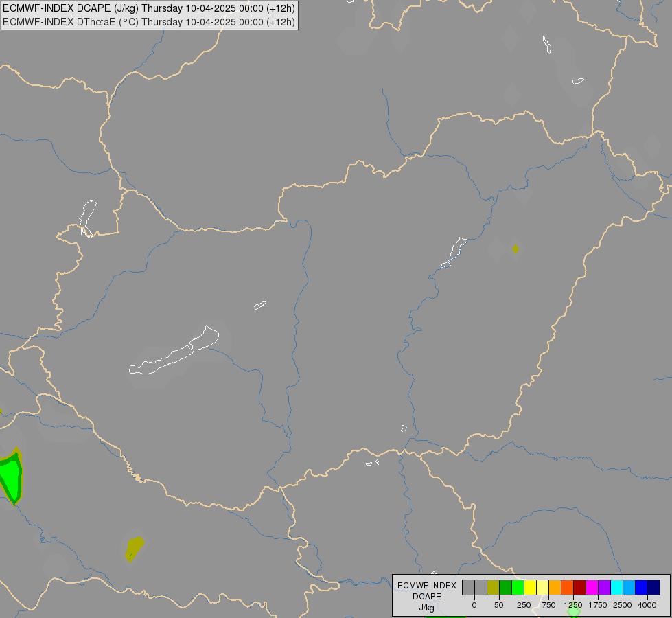Click the large Lake Balaton outline
This screenshot has height=618, width=672.
174,351
